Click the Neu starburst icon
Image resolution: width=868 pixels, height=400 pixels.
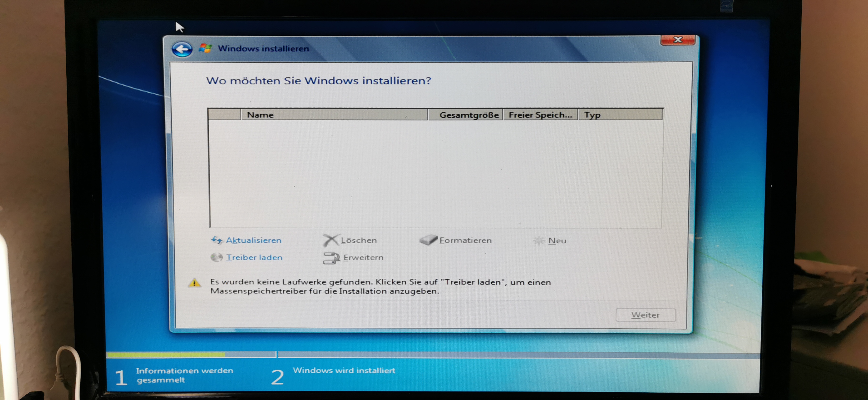(539, 240)
